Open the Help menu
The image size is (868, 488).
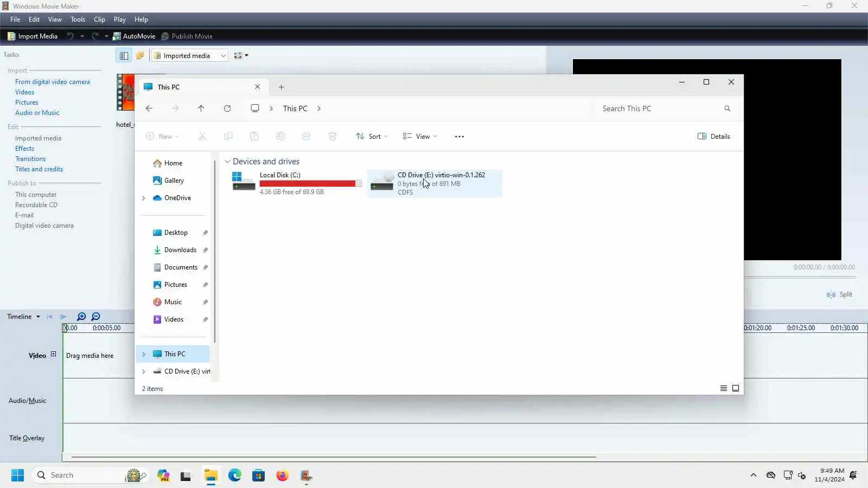pos(141,20)
